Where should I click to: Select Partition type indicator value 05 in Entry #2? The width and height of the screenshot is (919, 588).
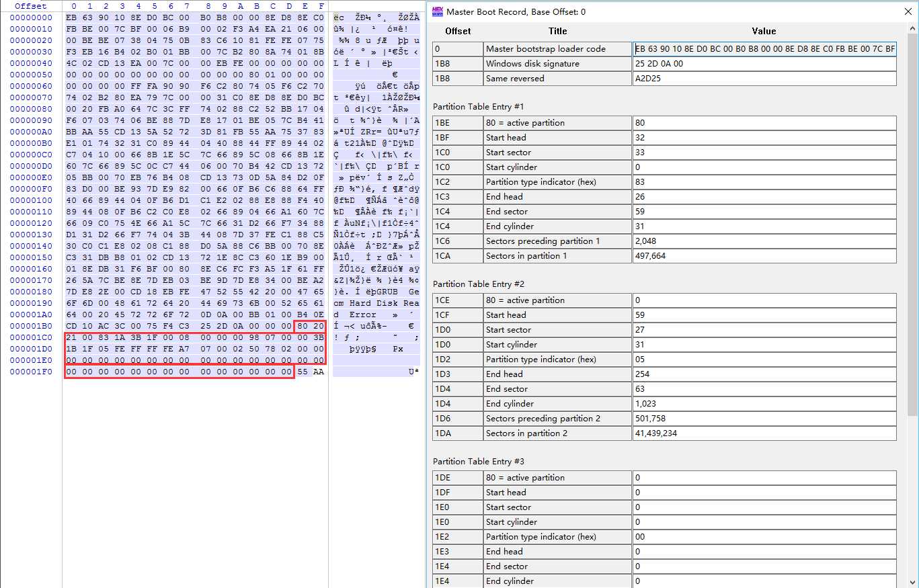coord(764,360)
